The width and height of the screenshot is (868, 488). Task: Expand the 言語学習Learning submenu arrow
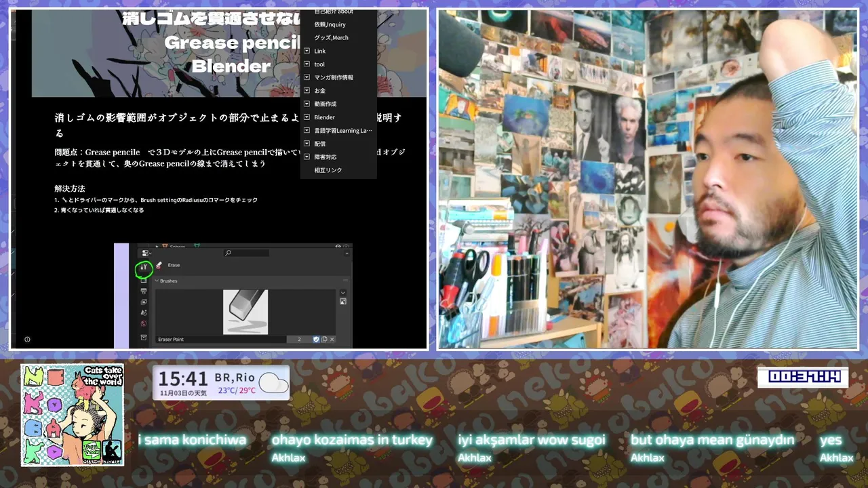pyautogui.click(x=307, y=130)
